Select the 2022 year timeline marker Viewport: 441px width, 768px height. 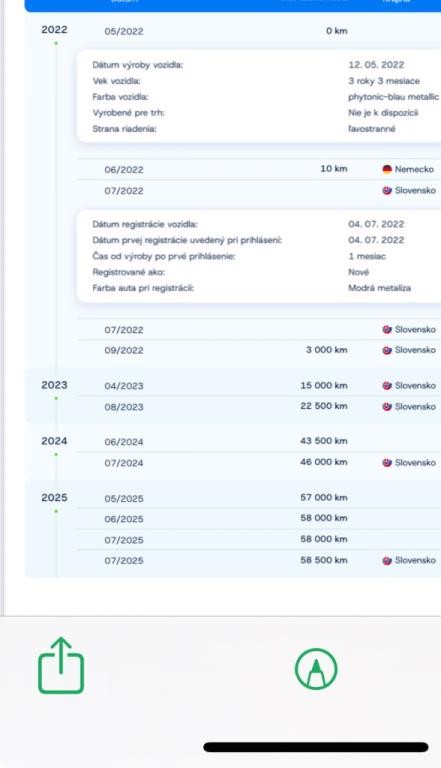tap(54, 30)
